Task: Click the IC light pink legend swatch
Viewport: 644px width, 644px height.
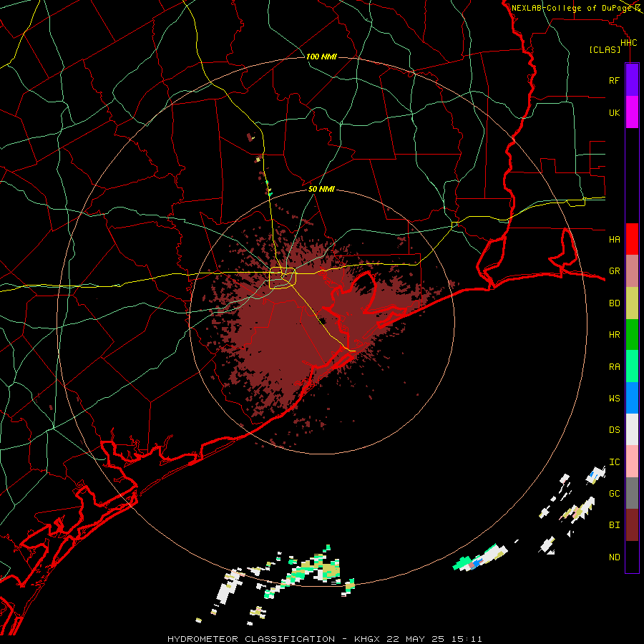Action: click(632, 462)
